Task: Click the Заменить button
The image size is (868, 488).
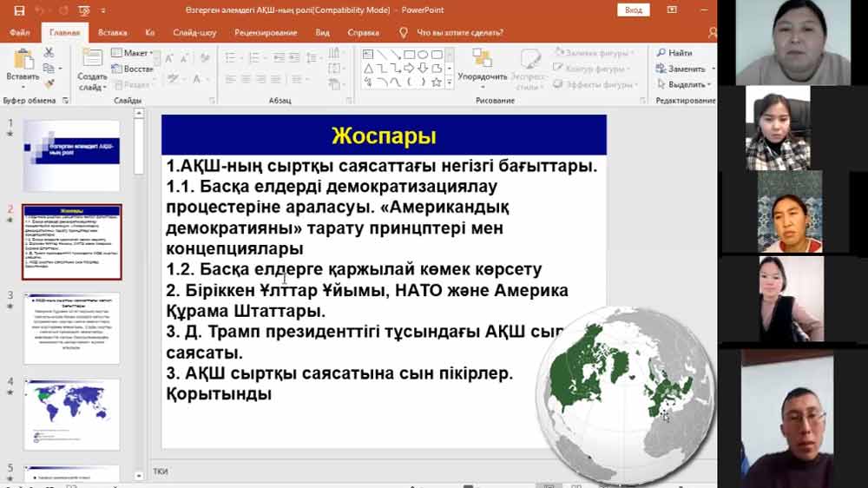Action: 686,69
